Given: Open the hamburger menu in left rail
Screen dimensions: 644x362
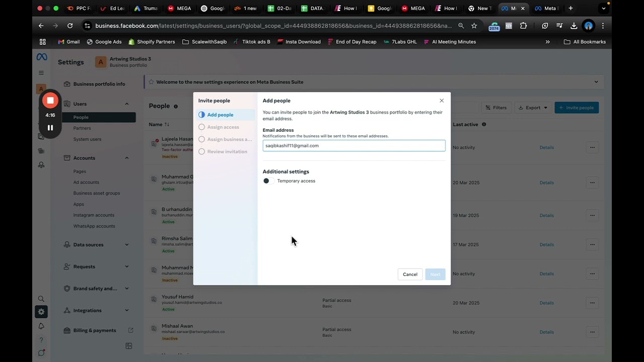Looking at the screenshot, I should pos(41,73).
